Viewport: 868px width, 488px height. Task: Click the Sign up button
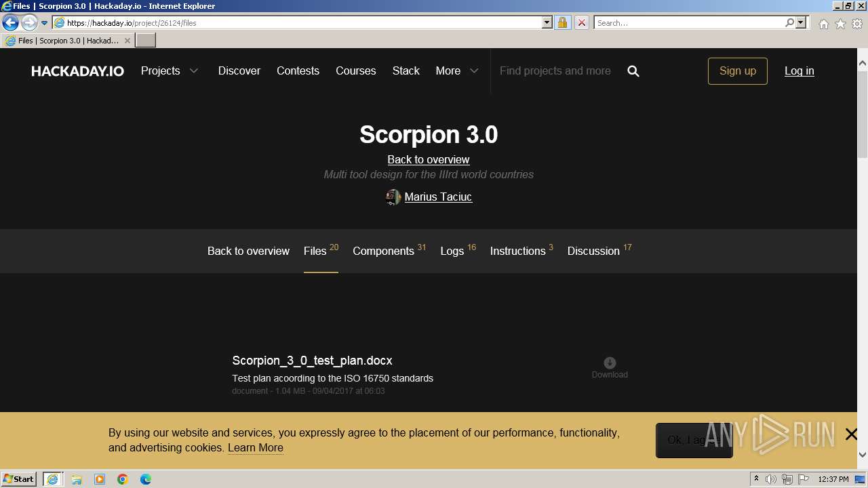point(738,70)
